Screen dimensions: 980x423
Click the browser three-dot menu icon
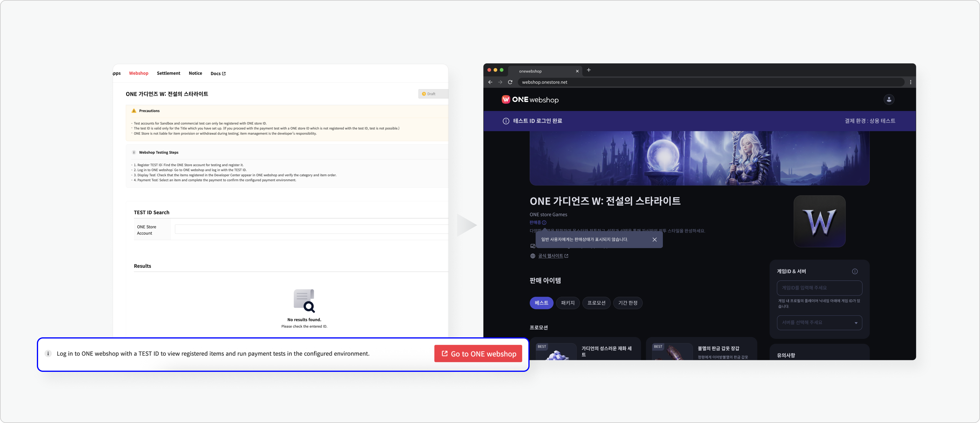click(910, 82)
